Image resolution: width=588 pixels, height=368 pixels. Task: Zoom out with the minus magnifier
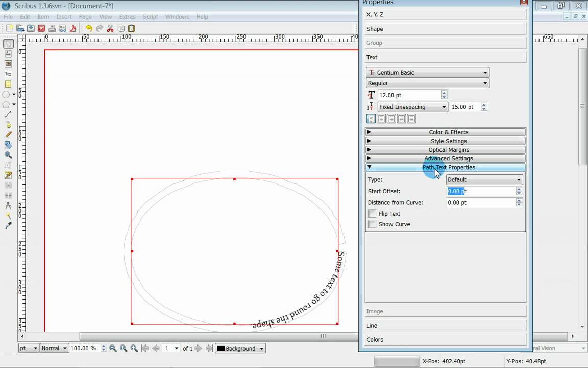tap(113, 349)
